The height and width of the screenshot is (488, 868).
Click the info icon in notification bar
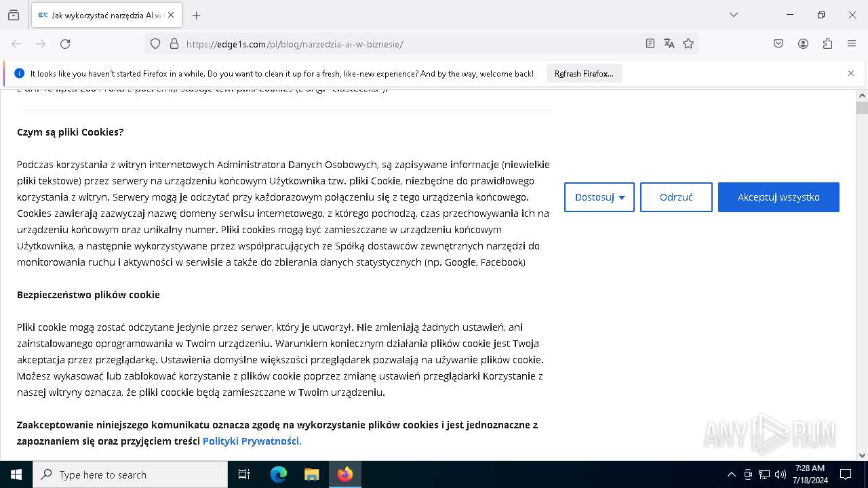pyautogui.click(x=19, y=73)
